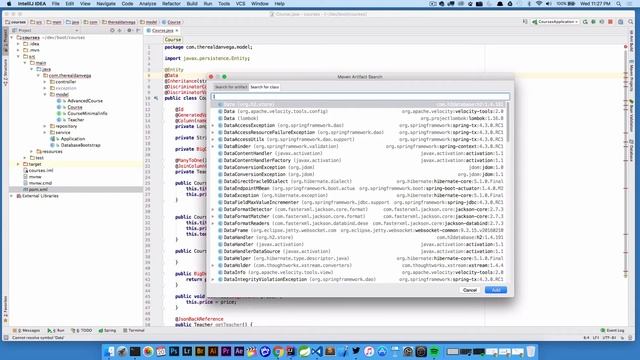Click the Maven Artifact Search text field

pyautogui.click(x=360, y=97)
